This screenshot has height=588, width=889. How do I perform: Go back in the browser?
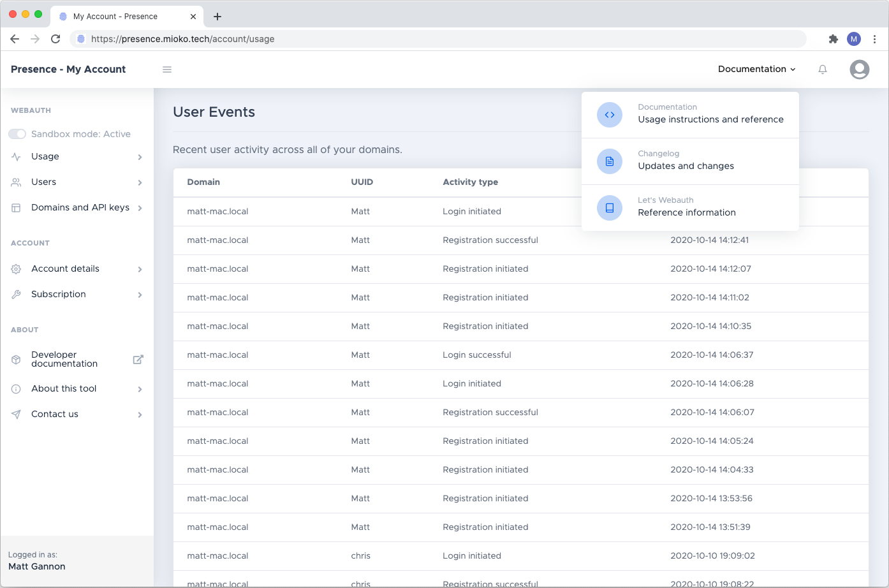pos(15,39)
